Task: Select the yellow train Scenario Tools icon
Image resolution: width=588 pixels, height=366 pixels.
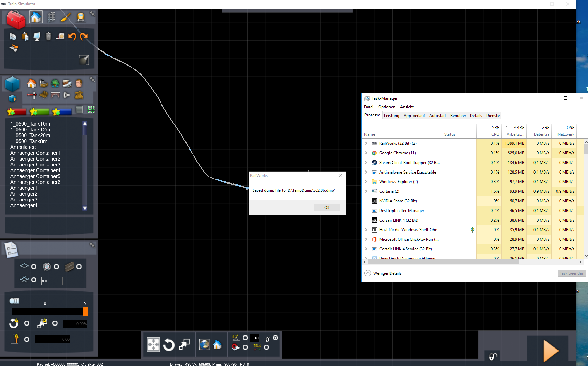Action: coord(81,17)
